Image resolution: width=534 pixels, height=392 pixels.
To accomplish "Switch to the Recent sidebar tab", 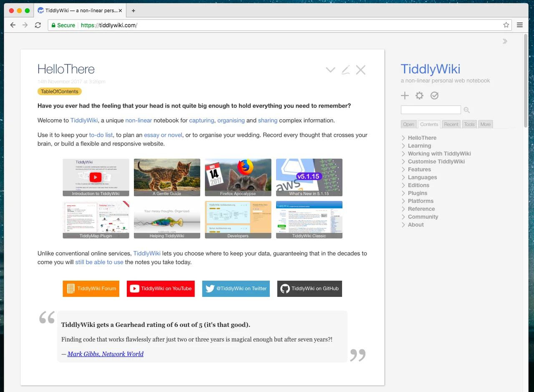I will click(451, 124).
